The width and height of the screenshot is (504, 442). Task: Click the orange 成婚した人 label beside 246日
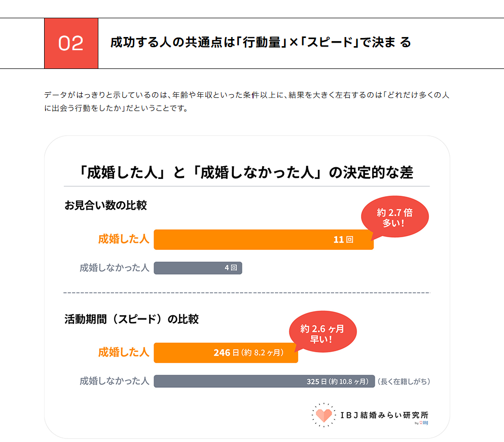click(124, 352)
